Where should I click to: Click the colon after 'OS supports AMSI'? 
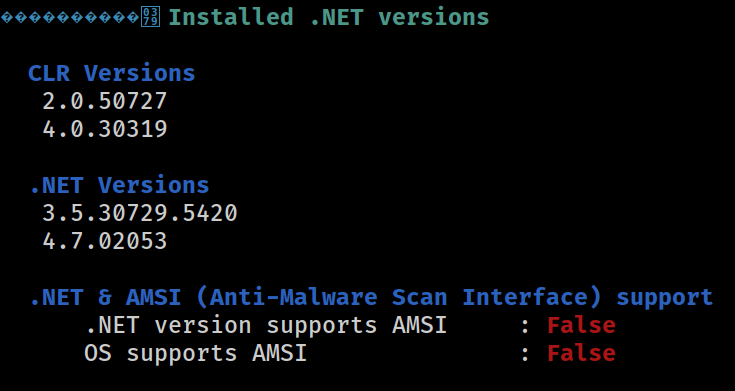525,355
